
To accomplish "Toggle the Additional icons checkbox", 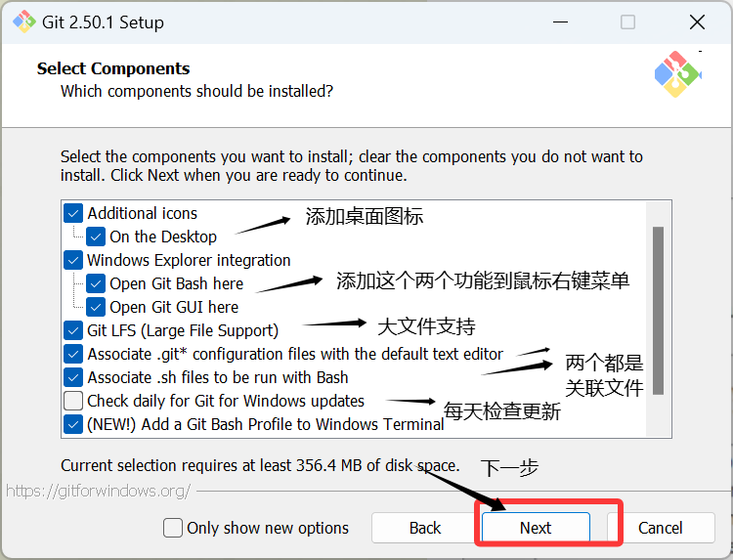I will (x=73, y=213).
